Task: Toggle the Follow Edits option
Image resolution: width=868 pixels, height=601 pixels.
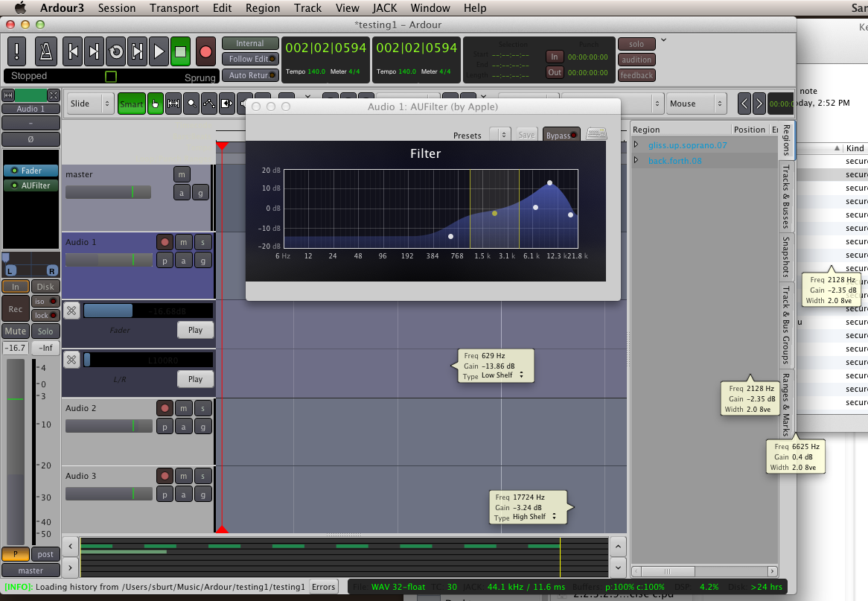Action: (250, 59)
